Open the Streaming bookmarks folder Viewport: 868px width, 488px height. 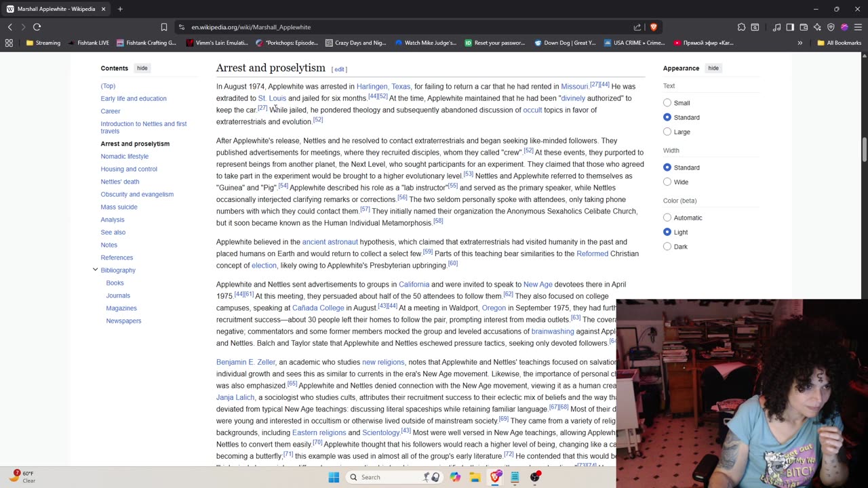(x=43, y=43)
